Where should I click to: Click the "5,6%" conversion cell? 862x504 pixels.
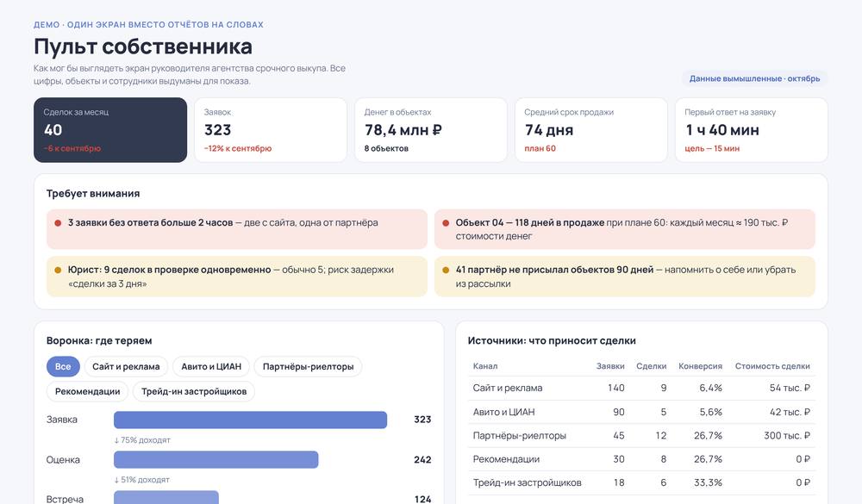click(710, 412)
